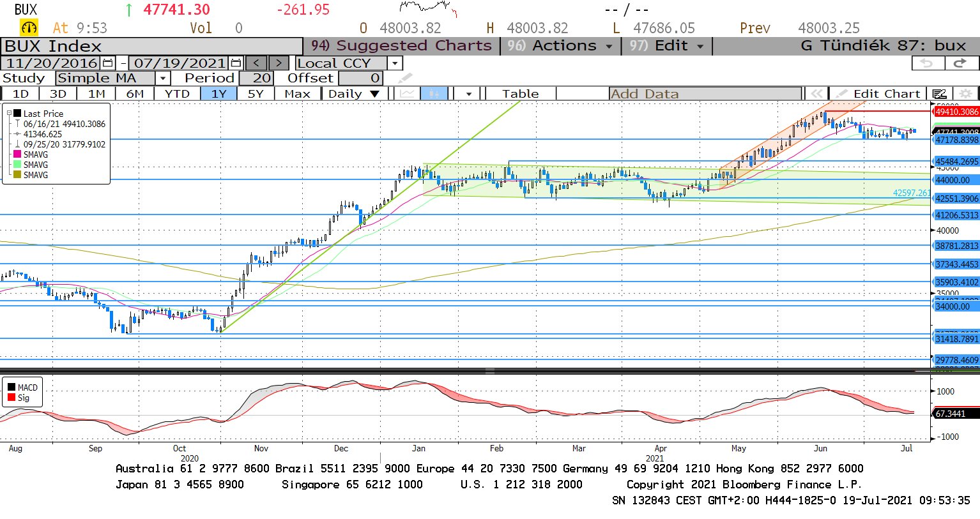Click the BUX Index security field
The image size is (980, 519).
151,47
